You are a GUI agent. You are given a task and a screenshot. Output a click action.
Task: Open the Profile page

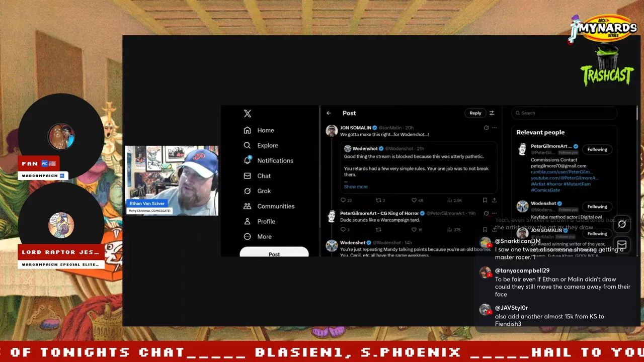click(x=259, y=221)
